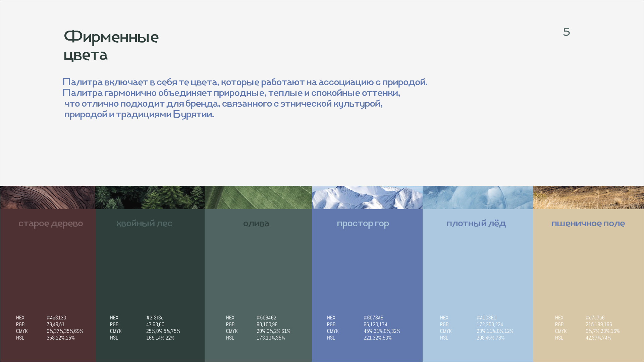Click the old wood texture thumbnail
Screen dimensions: 644x362
(48, 197)
